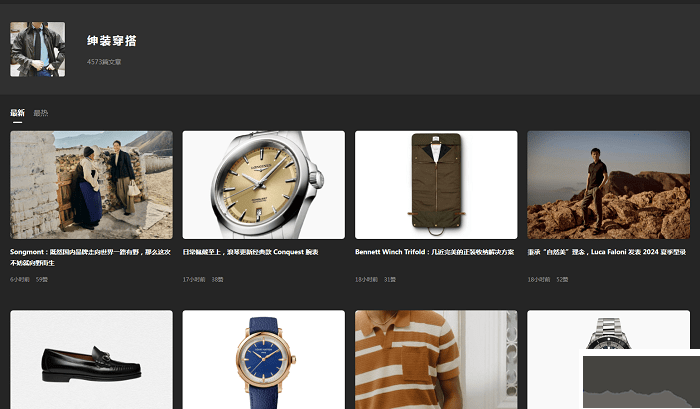
Task: Open the Bennett Winch garment bag thumbnail
Action: [x=436, y=184]
